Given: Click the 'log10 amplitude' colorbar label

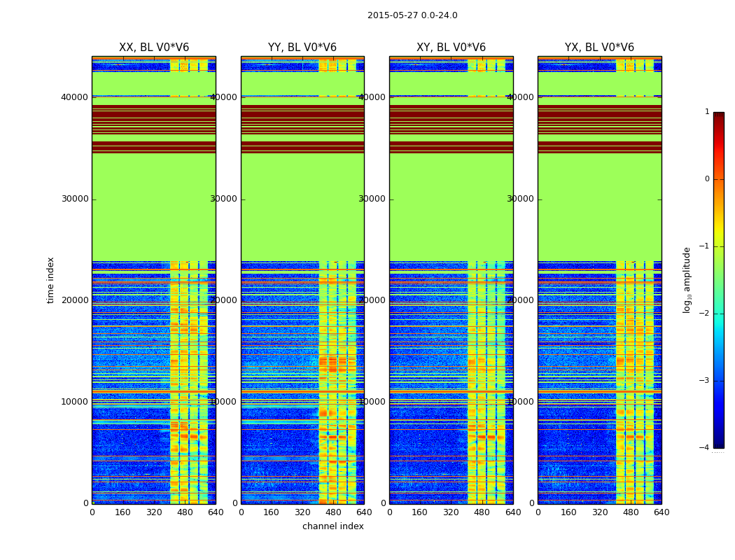Looking at the screenshot, I should 687,280.
